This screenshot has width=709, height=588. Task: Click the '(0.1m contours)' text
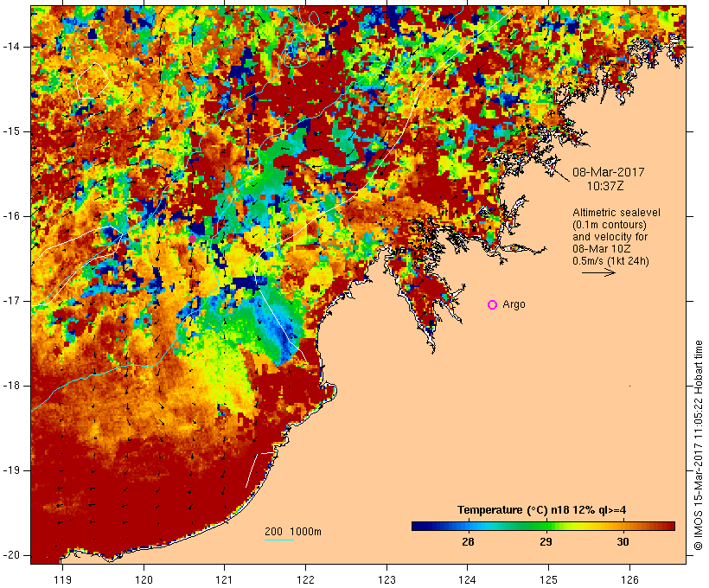pyautogui.click(x=609, y=225)
